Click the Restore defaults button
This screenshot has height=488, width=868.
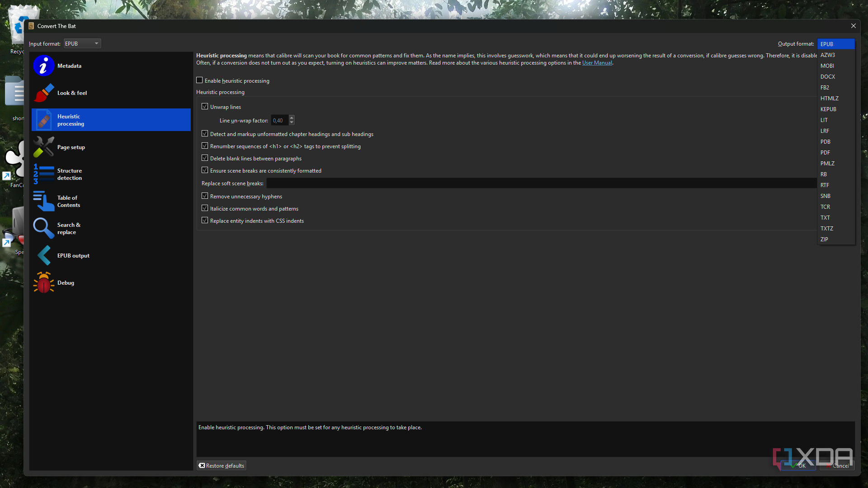click(x=222, y=465)
